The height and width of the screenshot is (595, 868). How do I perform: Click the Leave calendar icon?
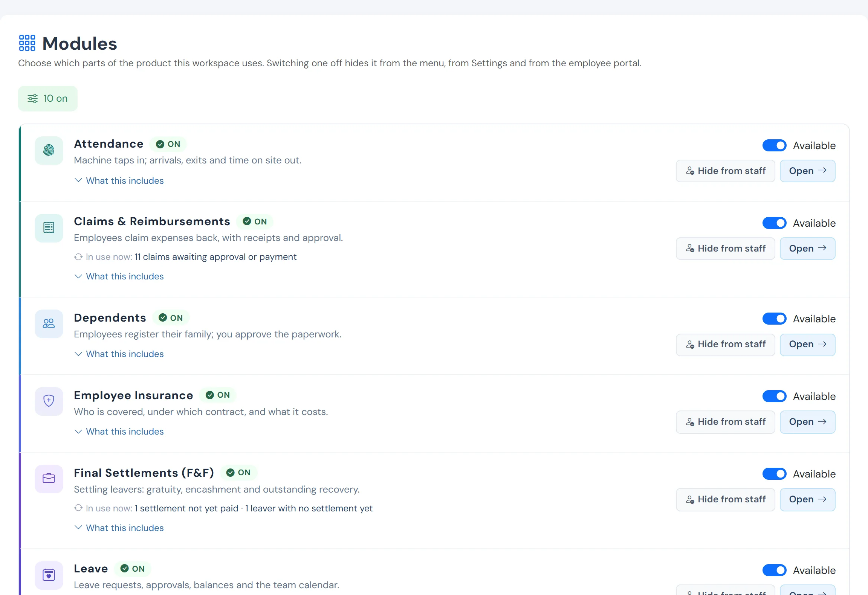pos(49,575)
